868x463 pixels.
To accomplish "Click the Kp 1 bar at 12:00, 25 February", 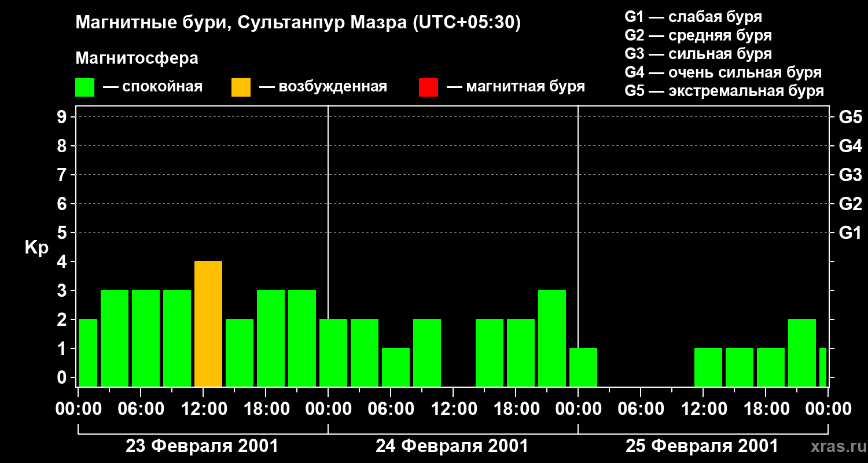I will (x=708, y=368).
